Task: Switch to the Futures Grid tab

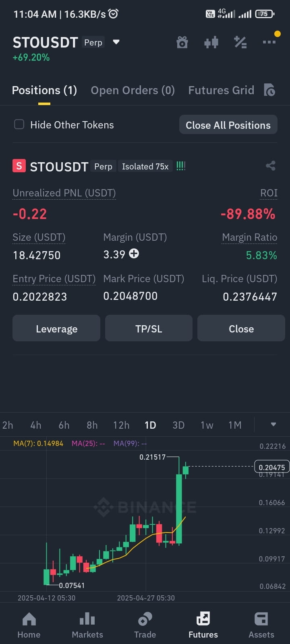Action: [x=221, y=90]
